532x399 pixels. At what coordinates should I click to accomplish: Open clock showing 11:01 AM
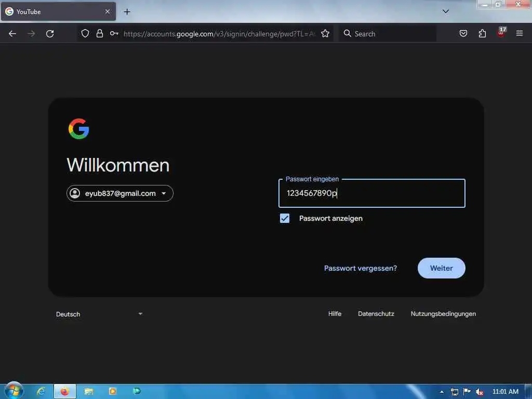click(x=505, y=392)
